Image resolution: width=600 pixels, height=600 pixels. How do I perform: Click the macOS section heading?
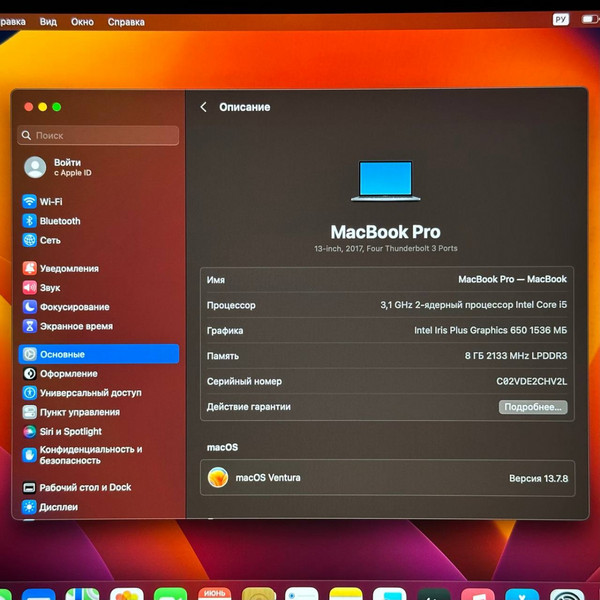[222, 447]
